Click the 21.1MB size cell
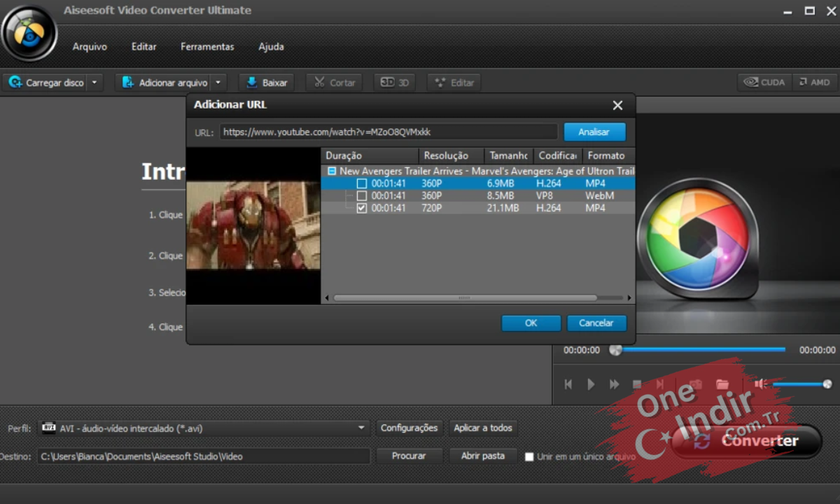This screenshot has width=840, height=504. click(503, 208)
